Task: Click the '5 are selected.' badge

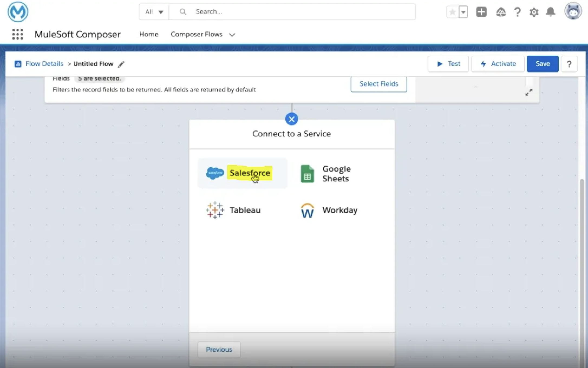Action: [99, 78]
